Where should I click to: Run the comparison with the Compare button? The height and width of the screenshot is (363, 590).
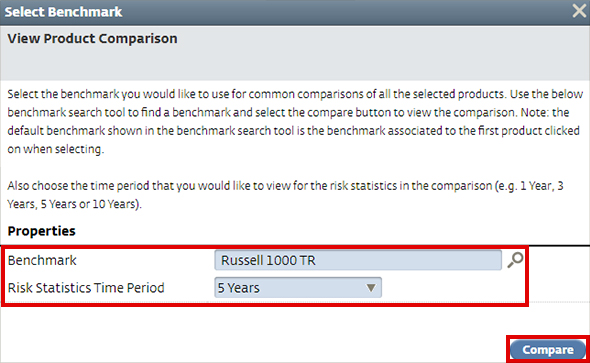pos(548,350)
